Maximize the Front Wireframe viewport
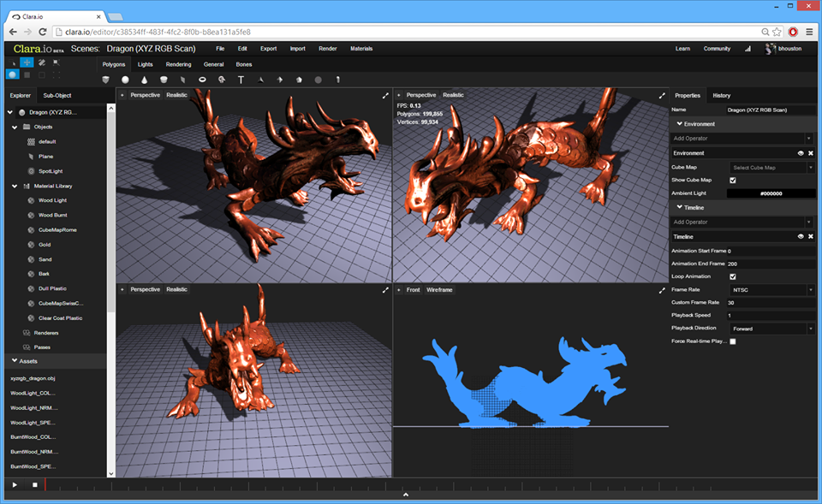 point(662,290)
